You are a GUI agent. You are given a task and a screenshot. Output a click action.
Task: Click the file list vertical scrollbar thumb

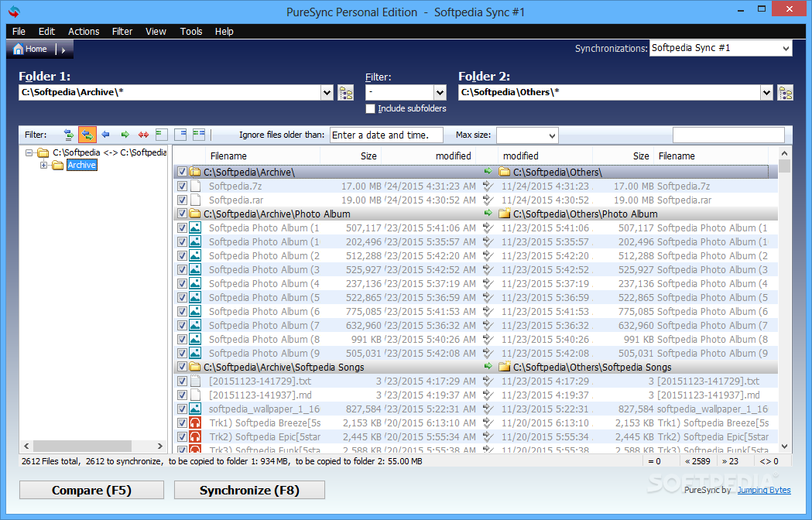784,166
